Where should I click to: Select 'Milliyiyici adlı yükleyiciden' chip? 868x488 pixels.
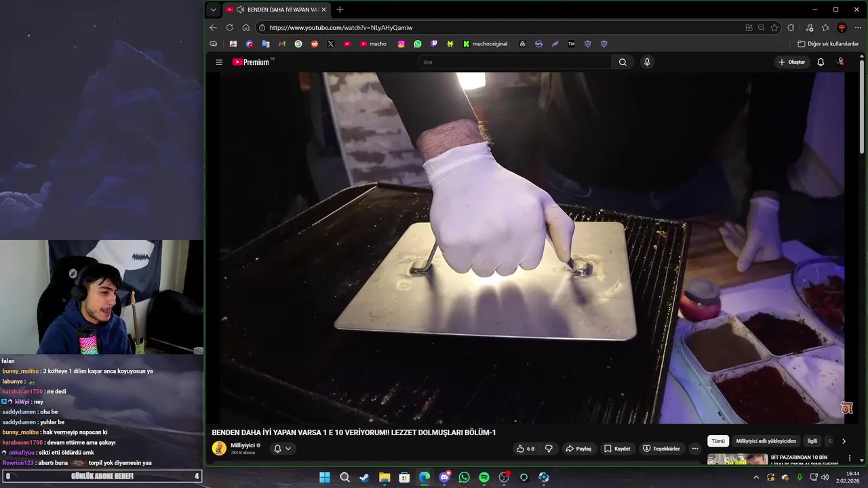point(766,441)
